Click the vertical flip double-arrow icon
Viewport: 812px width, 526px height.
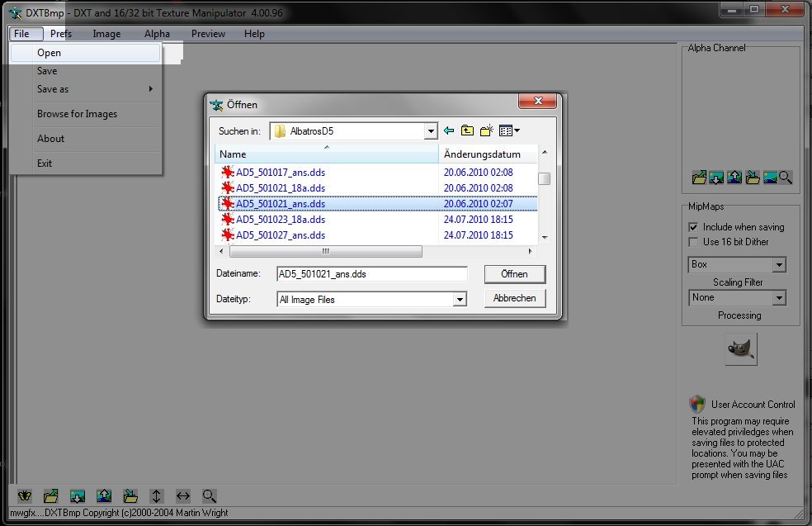click(157, 495)
